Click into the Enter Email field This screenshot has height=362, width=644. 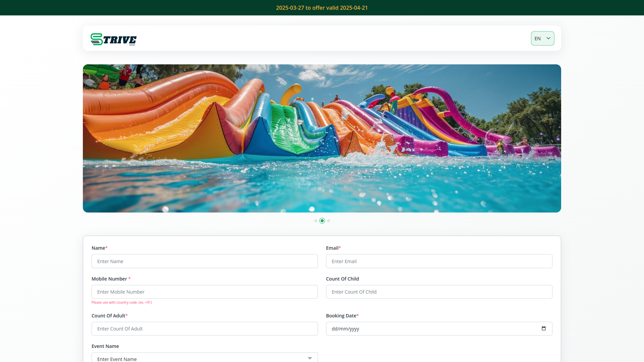pos(439,261)
